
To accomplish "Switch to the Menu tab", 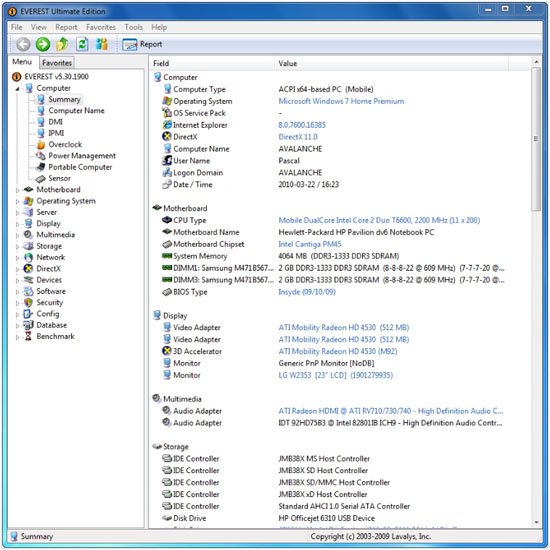I will coord(22,62).
